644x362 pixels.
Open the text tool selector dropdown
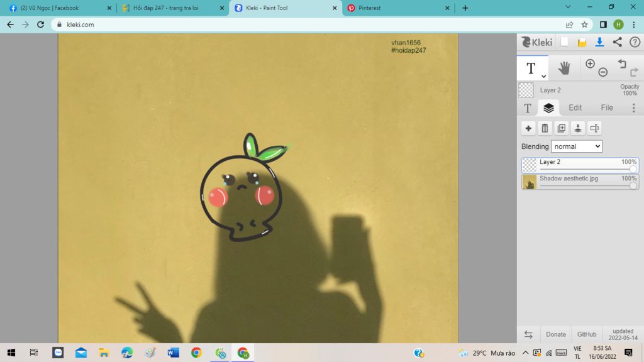[543, 76]
